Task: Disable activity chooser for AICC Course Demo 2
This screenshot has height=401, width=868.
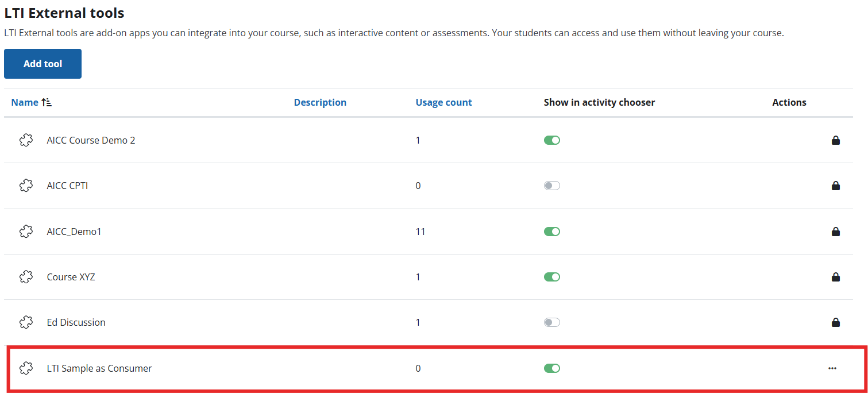Action: [x=551, y=140]
